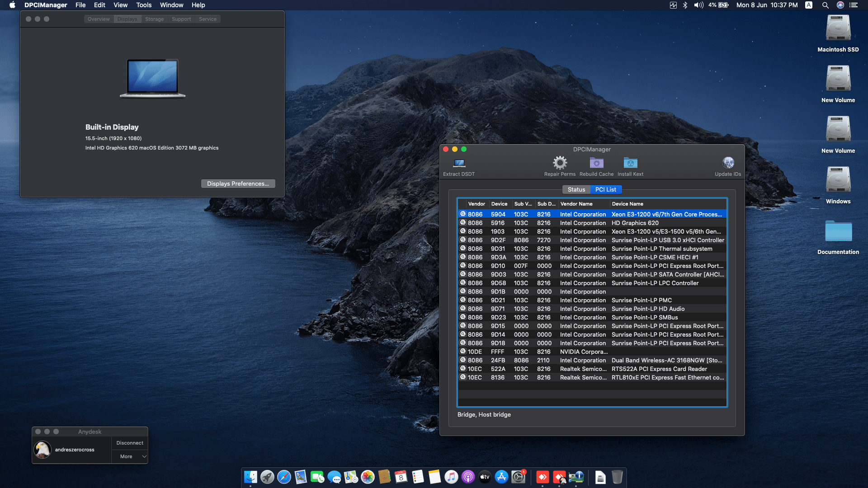868x488 pixels.
Task: Open Install Kext in DPCIManager toolbar
Action: click(630, 163)
